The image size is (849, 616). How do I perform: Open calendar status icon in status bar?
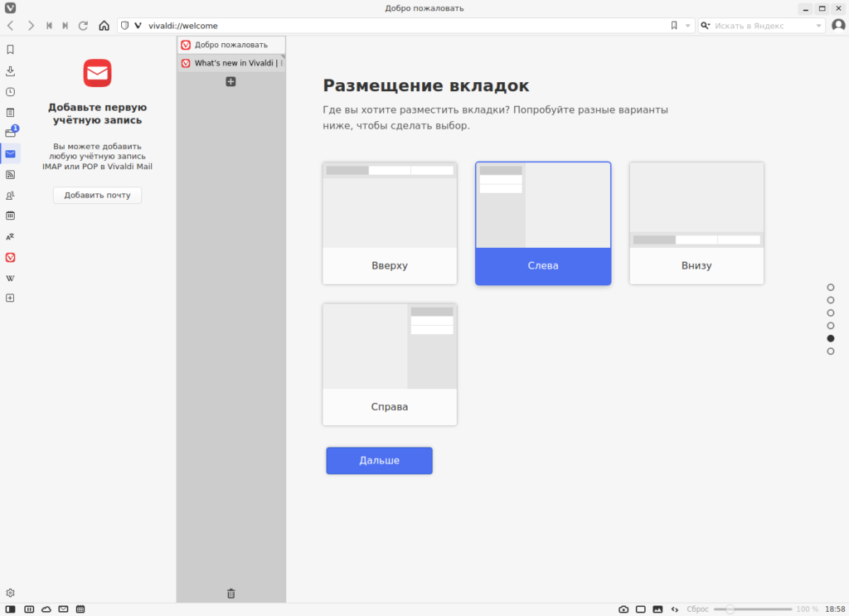[x=80, y=609]
